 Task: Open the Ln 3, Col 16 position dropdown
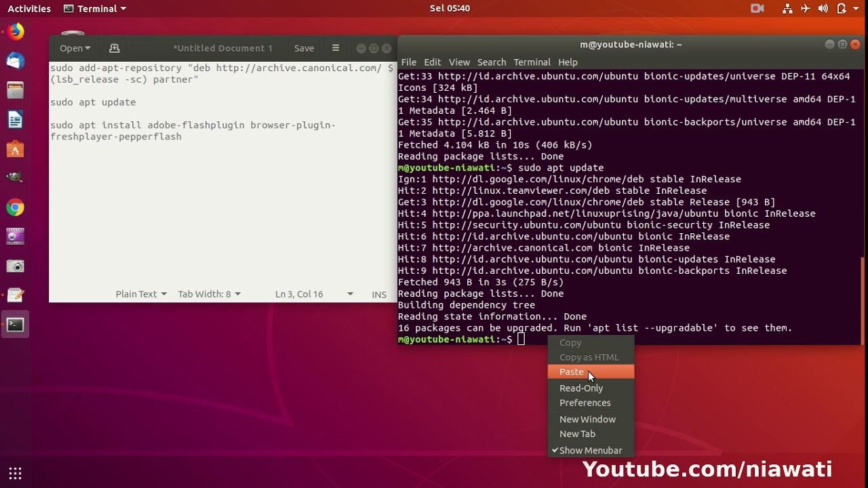point(314,294)
